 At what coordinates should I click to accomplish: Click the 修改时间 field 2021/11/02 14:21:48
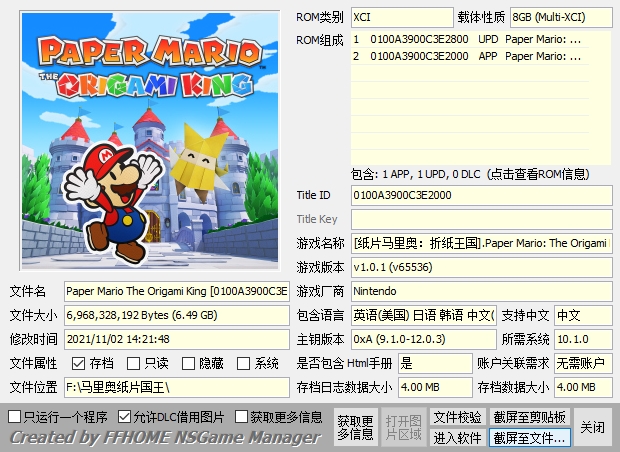pyautogui.click(x=177, y=339)
